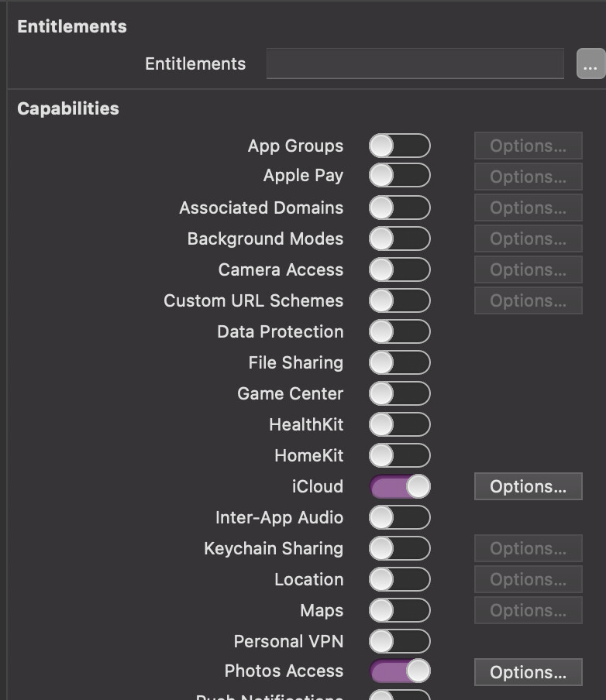Turn on Inter-App Audio
Image resolution: width=606 pixels, height=700 pixels.
[399, 517]
